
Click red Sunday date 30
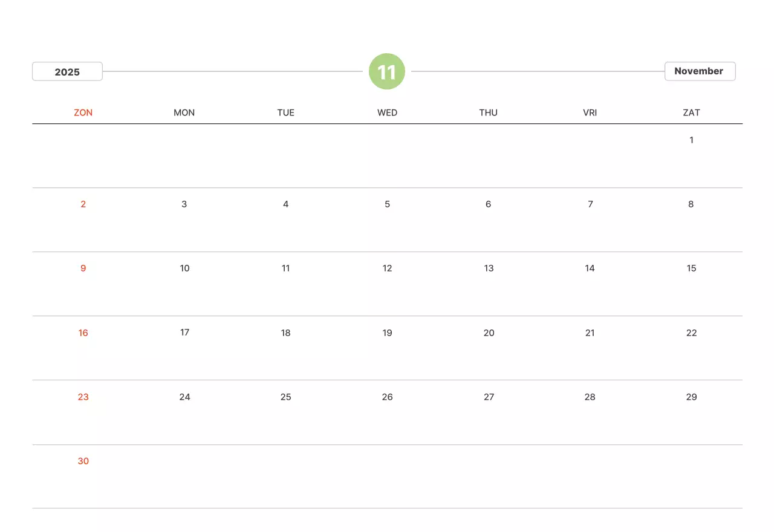tap(83, 461)
